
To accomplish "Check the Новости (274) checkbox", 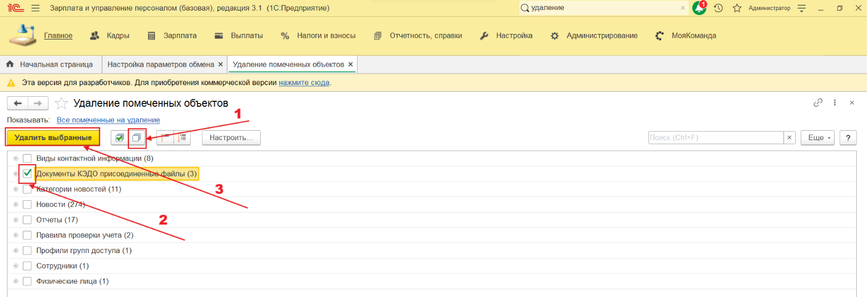I will [x=27, y=205].
